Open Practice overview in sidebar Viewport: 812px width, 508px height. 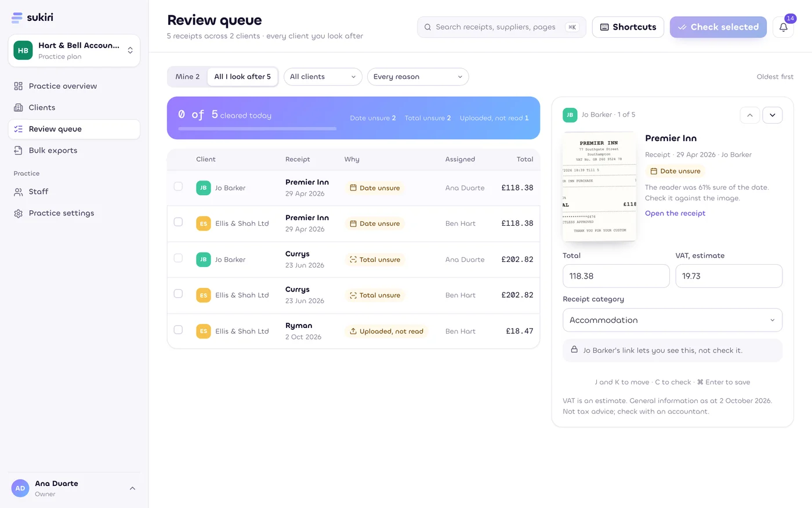point(74,86)
